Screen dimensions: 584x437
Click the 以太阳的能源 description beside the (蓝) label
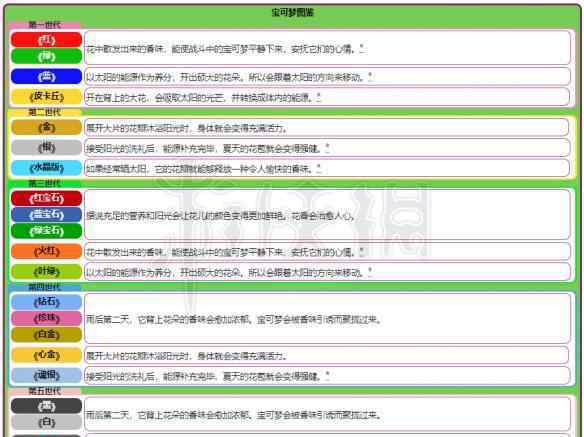point(225,77)
